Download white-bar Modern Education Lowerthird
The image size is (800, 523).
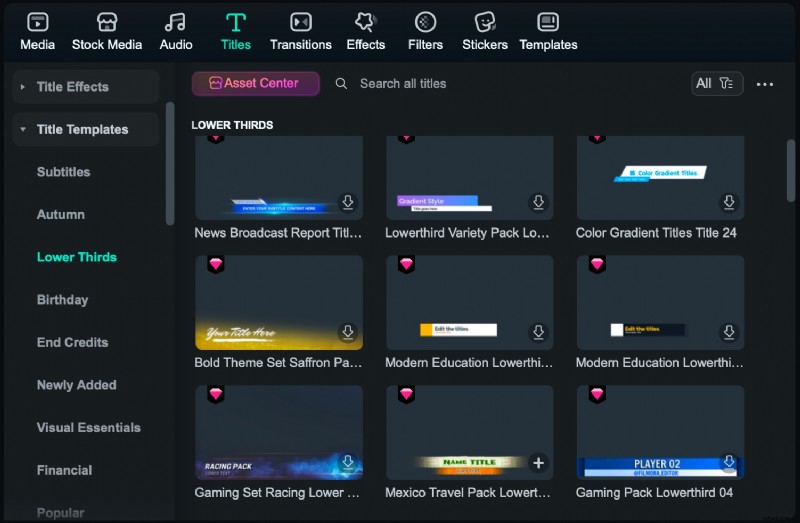tap(538, 332)
